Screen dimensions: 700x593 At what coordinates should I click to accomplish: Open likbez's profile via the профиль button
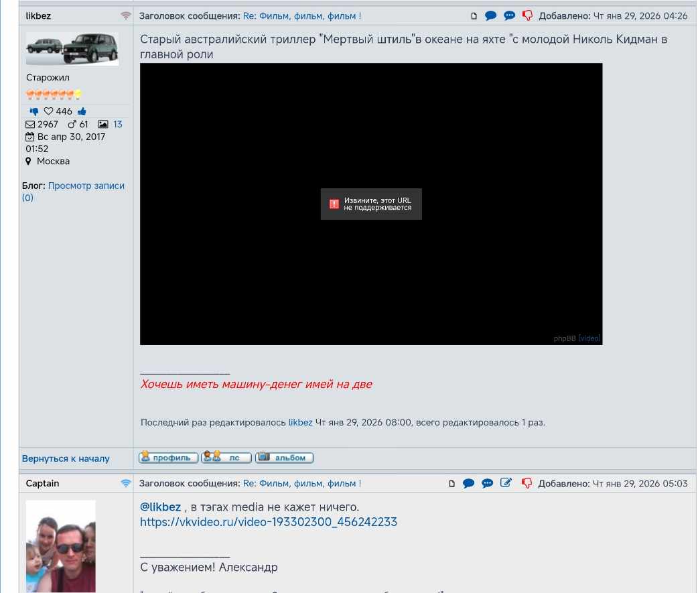click(x=168, y=457)
